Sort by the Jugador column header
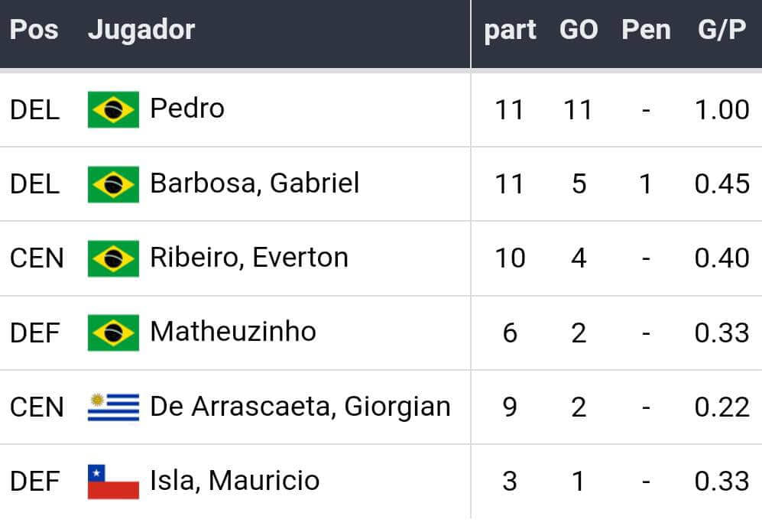The width and height of the screenshot is (762, 532). 141,31
